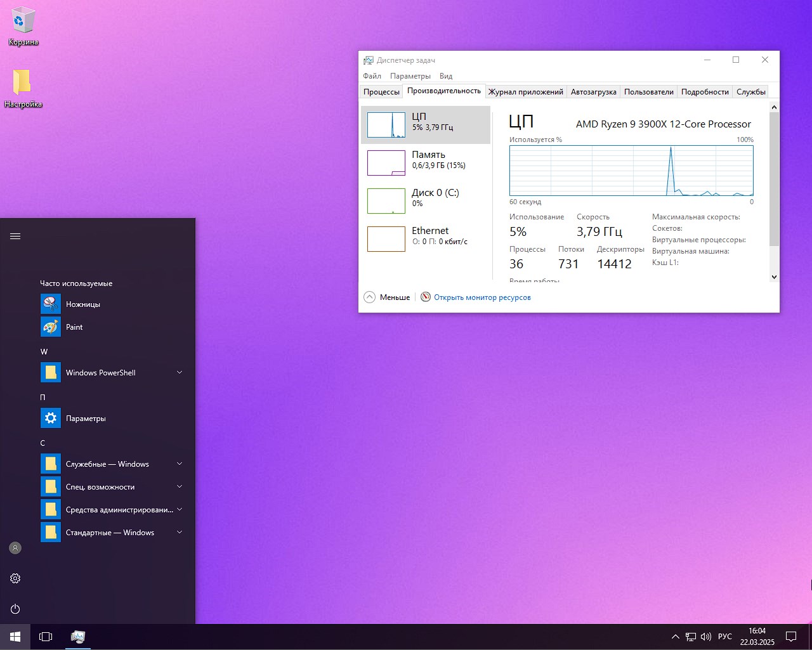Viewport: 812px width, 650px height.
Task: Click the letter W header in Start
Action: pyautogui.click(x=44, y=351)
